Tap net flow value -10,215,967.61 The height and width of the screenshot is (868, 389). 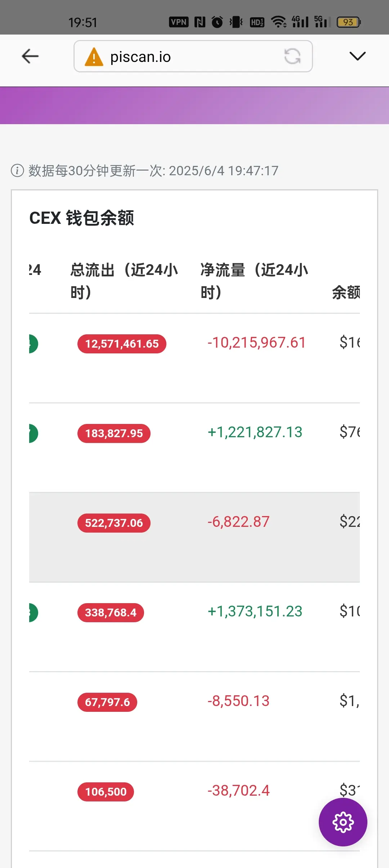click(256, 343)
